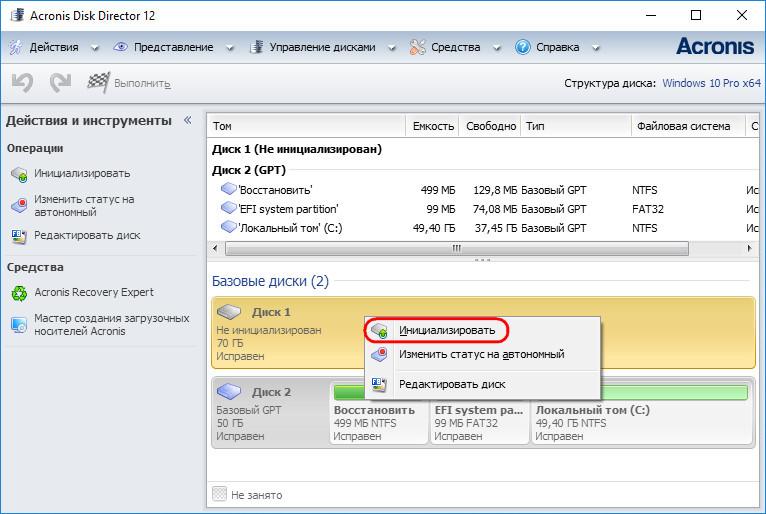Click the context menu Редактировать диск icon
Viewport: 766px width, 514px height.
click(379, 385)
